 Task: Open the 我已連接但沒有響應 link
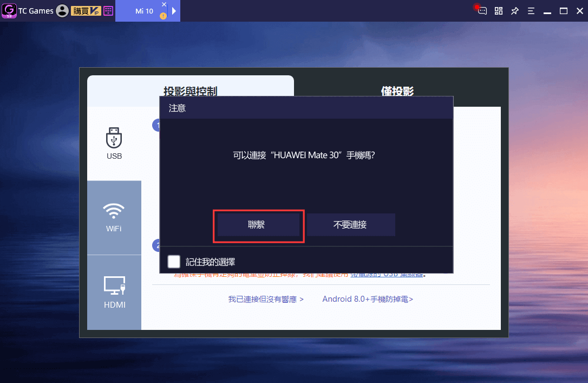pos(266,300)
